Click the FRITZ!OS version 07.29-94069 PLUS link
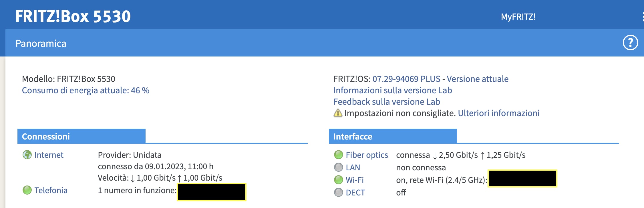The image size is (644, 208). coord(406,79)
